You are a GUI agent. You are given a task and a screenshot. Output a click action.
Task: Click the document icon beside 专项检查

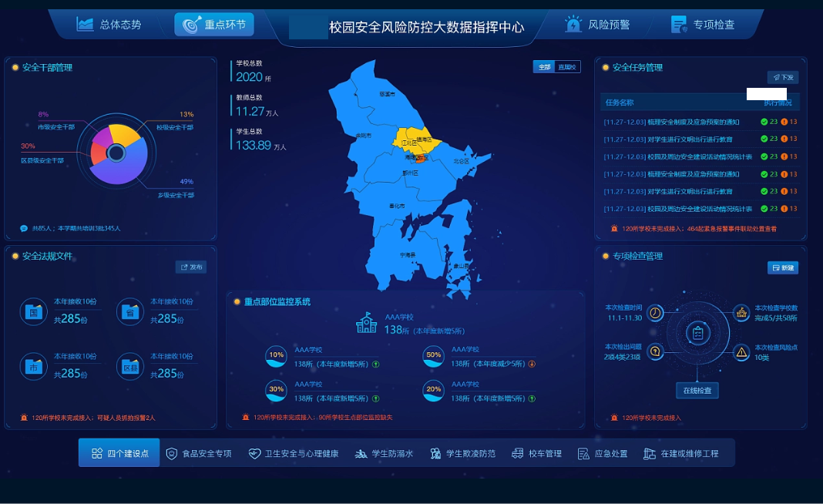[x=679, y=24]
